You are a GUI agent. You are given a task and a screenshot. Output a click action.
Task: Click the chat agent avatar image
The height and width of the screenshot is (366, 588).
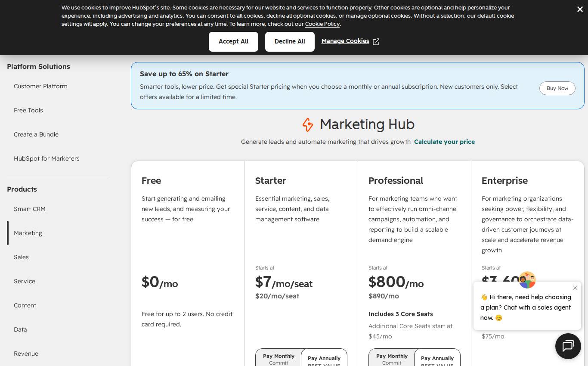coord(527,280)
